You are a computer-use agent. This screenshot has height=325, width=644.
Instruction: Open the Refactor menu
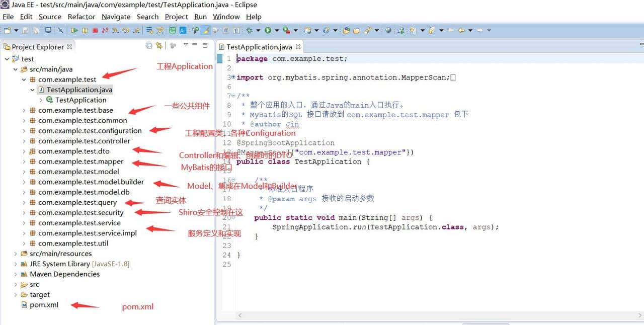click(x=80, y=17)
